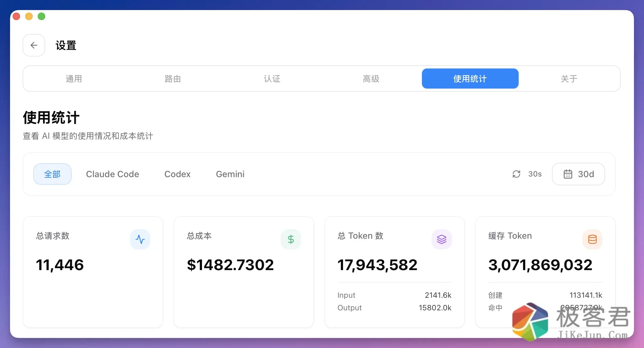Open the 认证 tab

tap(272, 79)
